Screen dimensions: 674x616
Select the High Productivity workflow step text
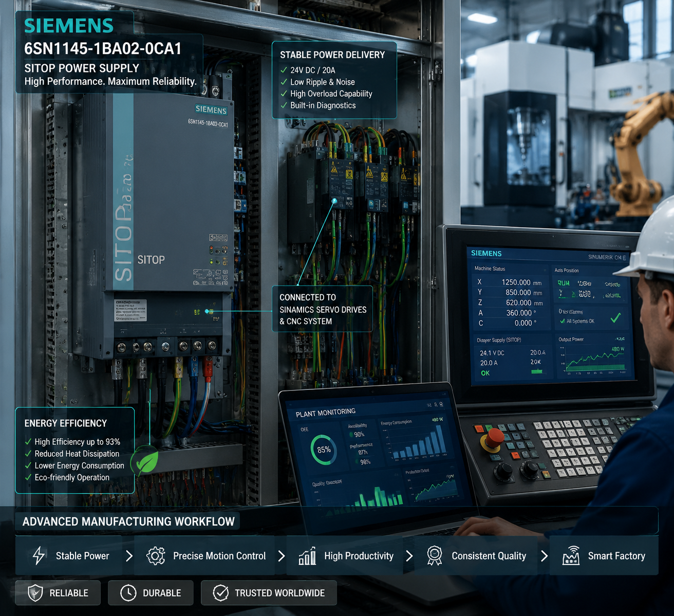point(359,556)
